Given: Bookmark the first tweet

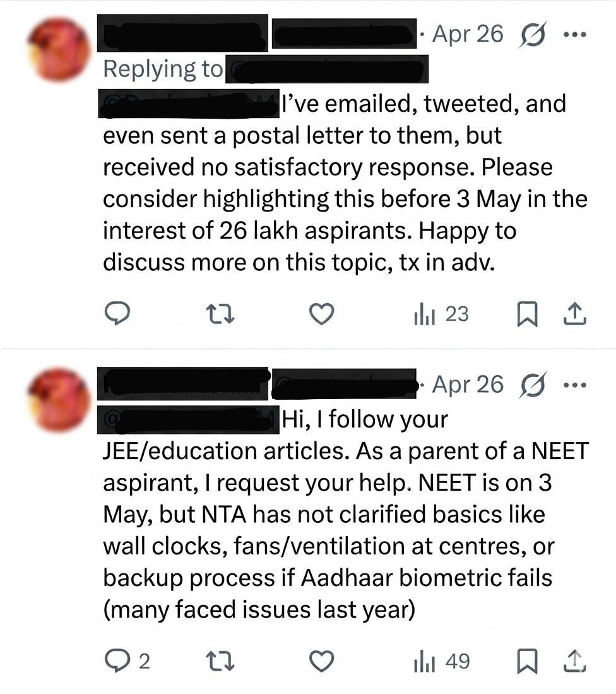Looking at the screenshot, I should (x=526, y=313).
